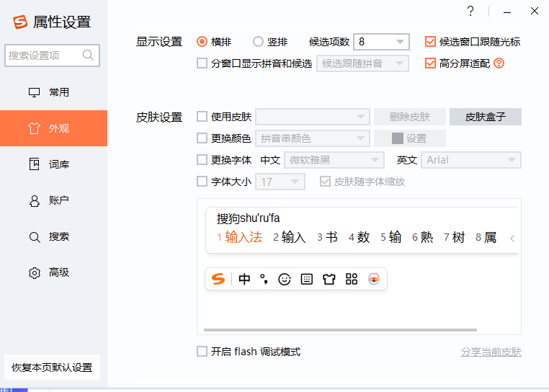This screenshot has width=549, height=392.
Task: Click 恢复本页默认设置
Action: [52, 367]
